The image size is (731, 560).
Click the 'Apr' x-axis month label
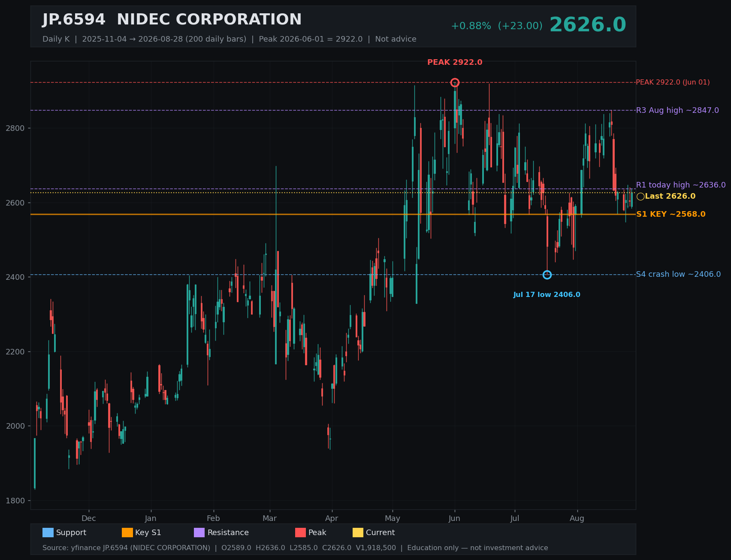[332, 518]
